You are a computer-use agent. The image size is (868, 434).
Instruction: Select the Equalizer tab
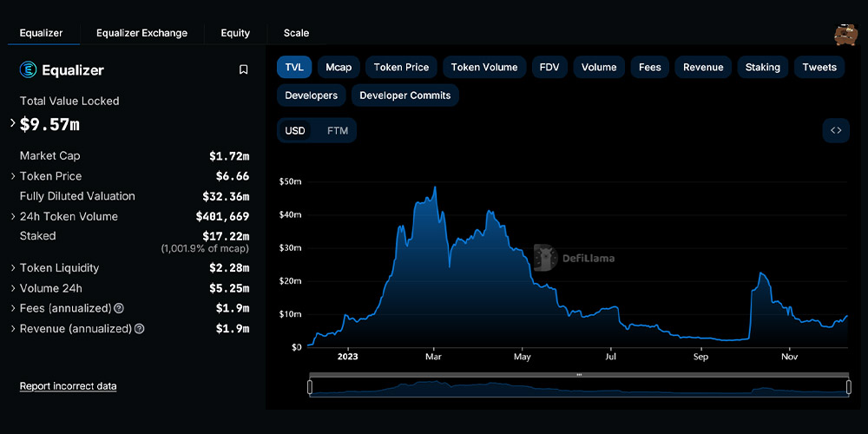click(41, 33)
